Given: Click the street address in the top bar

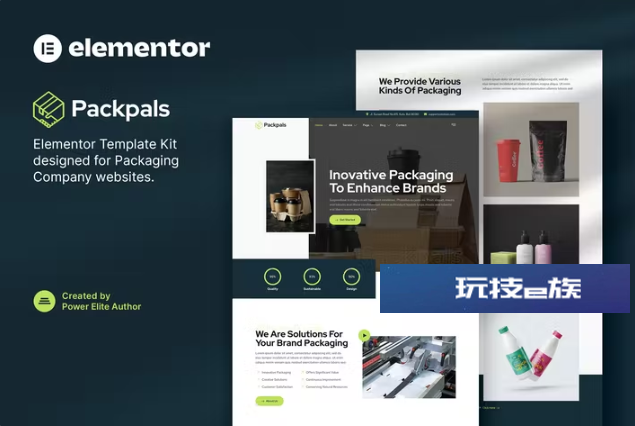Looking at the screenshot, I should click(x=394, y=114).
